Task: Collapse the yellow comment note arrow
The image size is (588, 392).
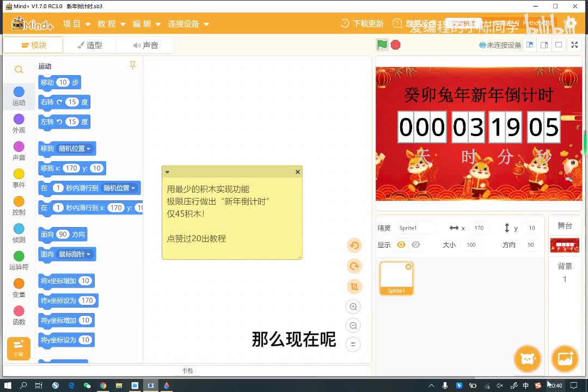Action: tap(167, 172)
